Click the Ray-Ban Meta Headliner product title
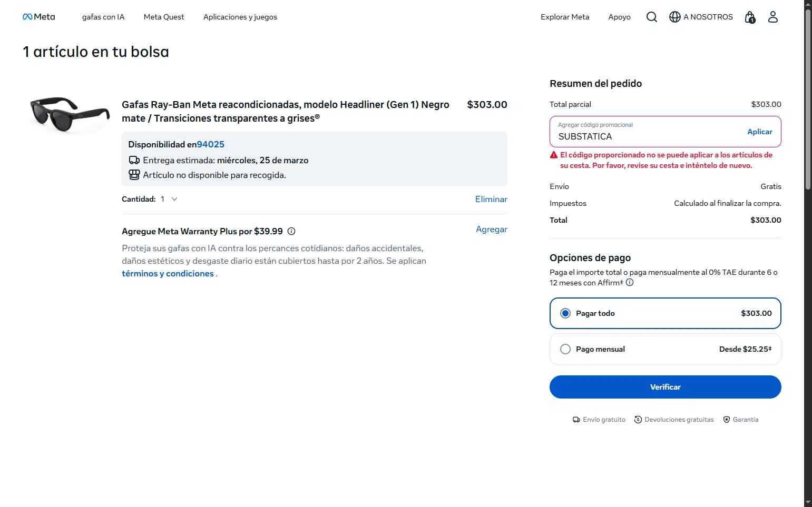The image size is (812, 507). coord(286,111)
